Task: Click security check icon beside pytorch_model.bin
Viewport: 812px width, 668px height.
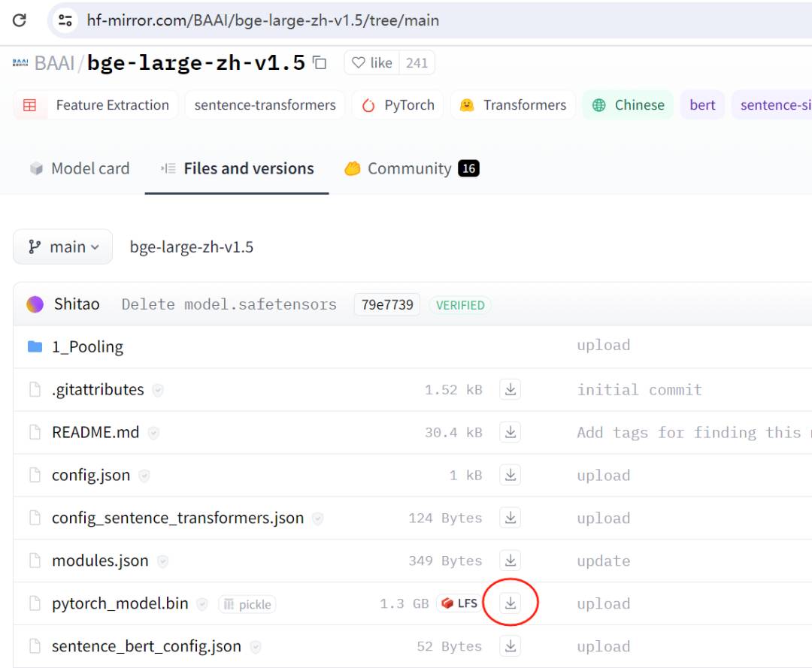Action: pos(202,604)
